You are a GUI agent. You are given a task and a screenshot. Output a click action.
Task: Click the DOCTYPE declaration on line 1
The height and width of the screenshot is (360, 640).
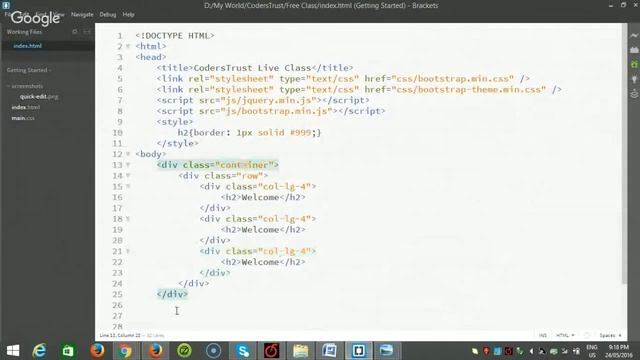(175, 36)
